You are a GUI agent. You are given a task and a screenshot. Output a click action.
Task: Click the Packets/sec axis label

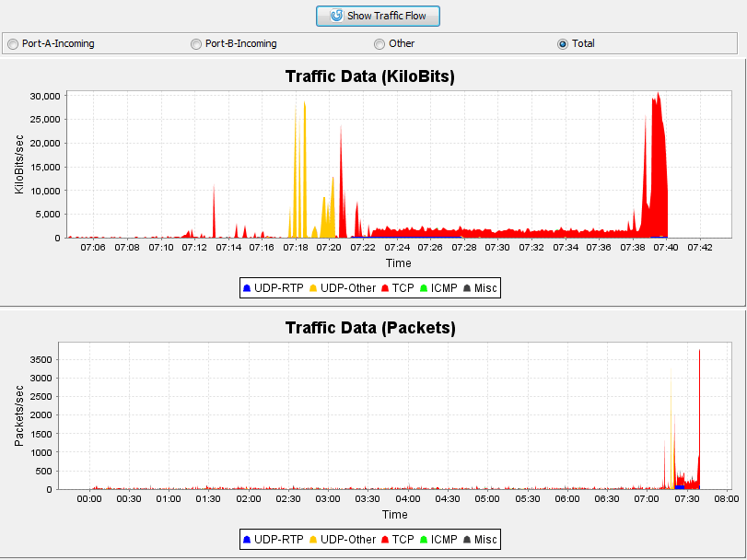coord(19,415)
